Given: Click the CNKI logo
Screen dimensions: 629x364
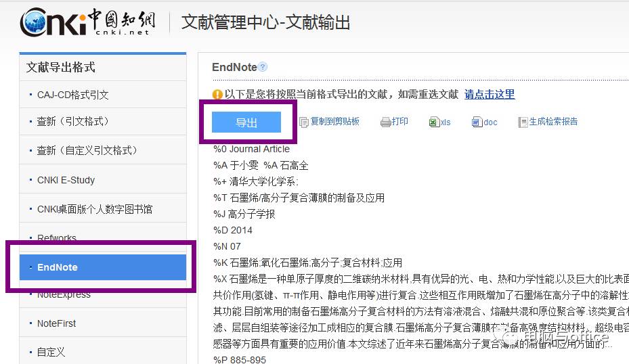Looking at the screenshot, I should click(x=88, y=22).
